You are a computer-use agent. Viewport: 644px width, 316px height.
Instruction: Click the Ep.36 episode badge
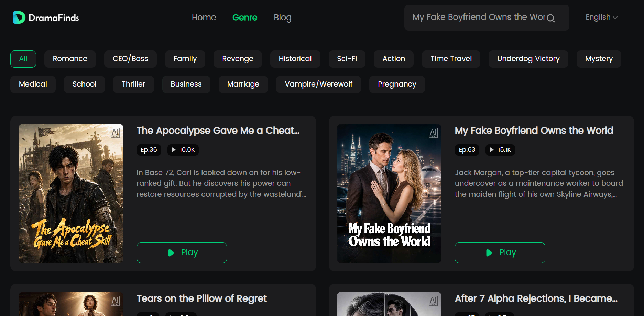pos(149,150)
